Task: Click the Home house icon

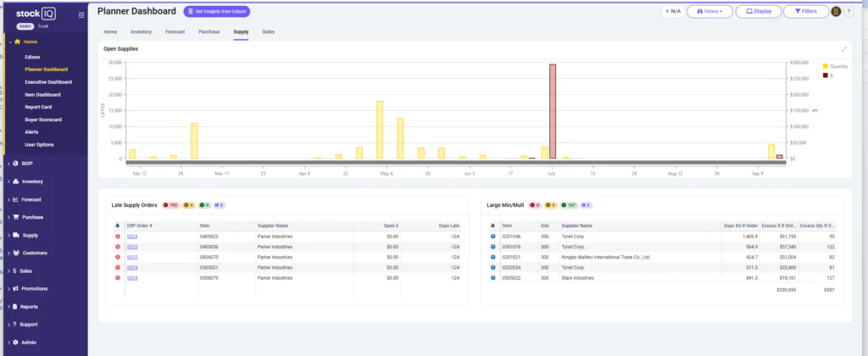Action: 17,42
